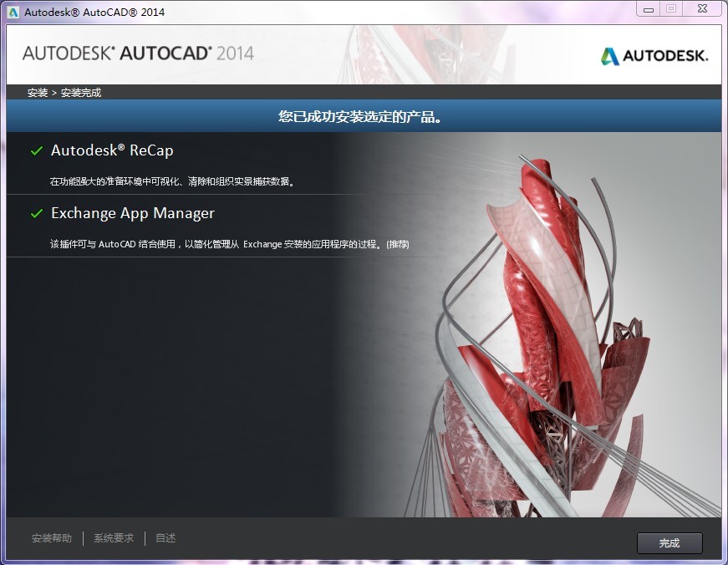Click the green checkmark beside Exchange App Manager

pyautogui.click(x=37, y=214)
